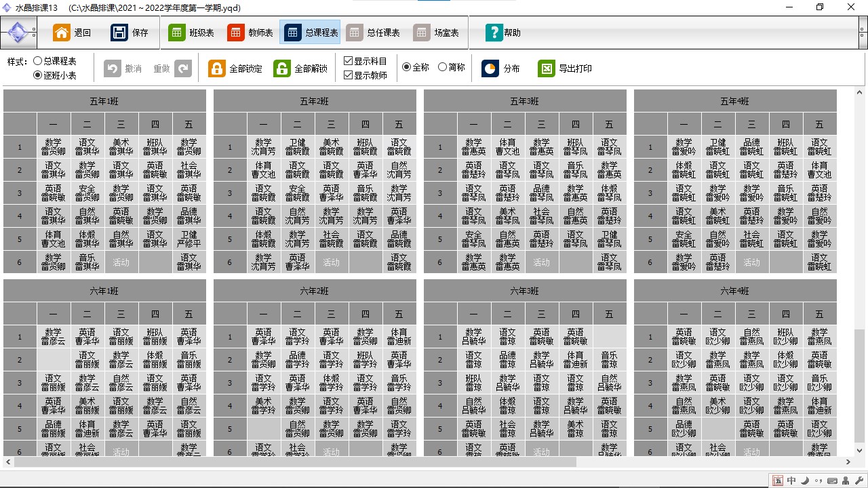Click the 导出打印 export print icon
The height and width of the screenshot is (488, 868).
547,68
